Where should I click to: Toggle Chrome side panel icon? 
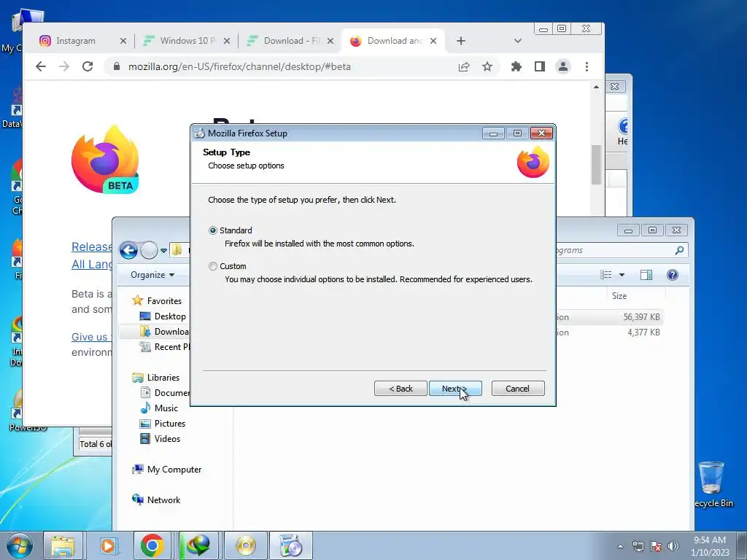539,66
